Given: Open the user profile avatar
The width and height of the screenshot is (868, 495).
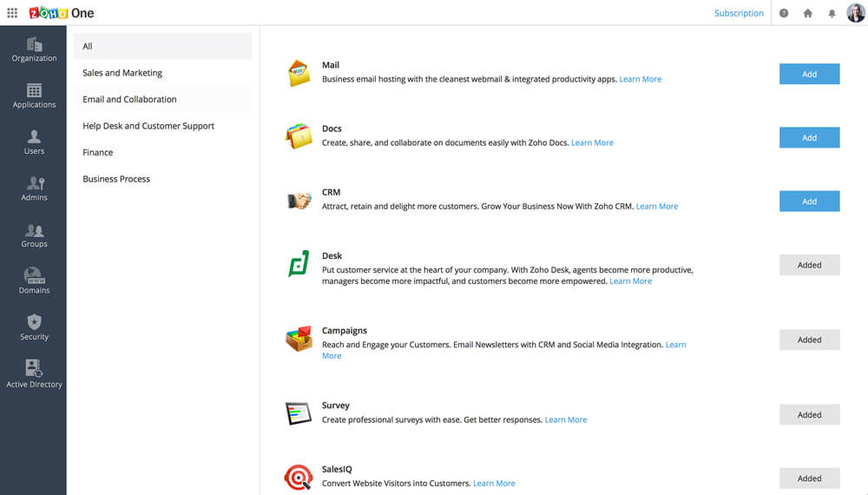Looking at the screenshot, I should pos(856,13).
